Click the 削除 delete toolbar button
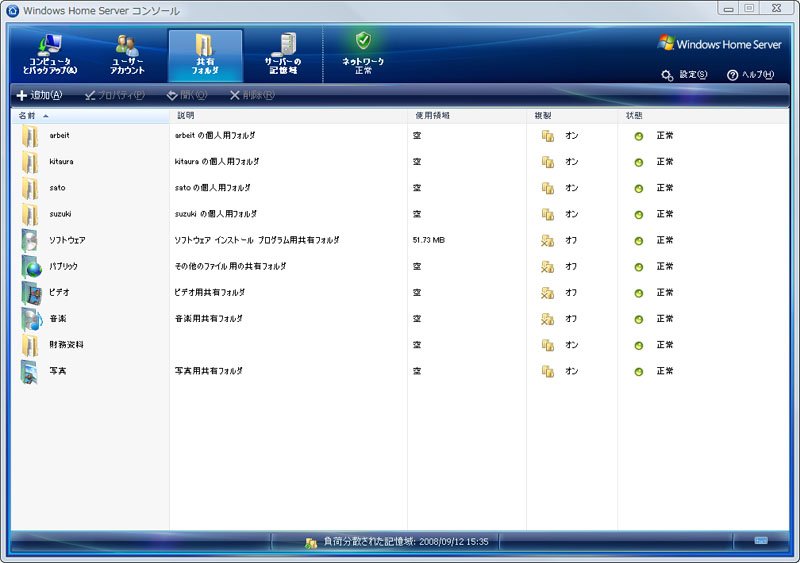 pos(252,95)
